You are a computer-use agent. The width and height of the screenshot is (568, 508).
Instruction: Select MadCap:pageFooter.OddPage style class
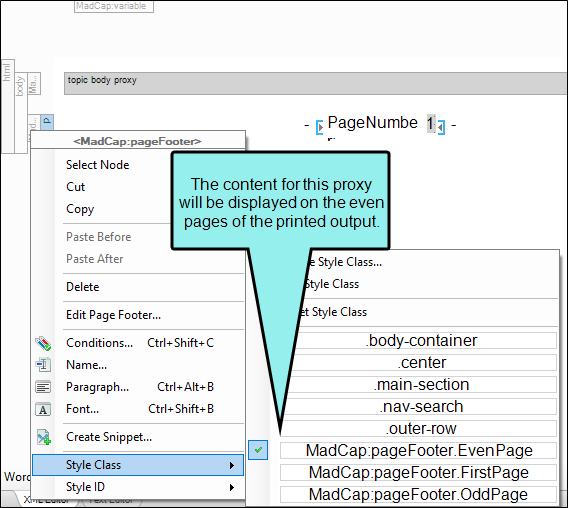click(x=418, y=495)
